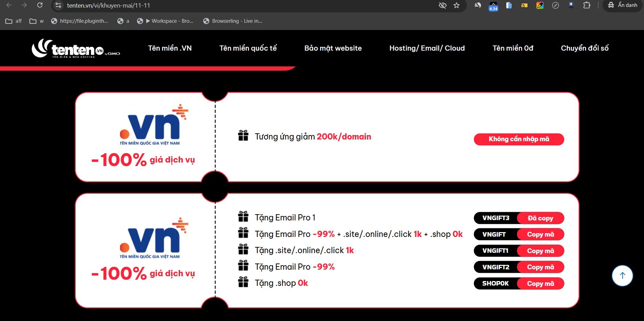Open the blue clipboard copy extension
644x321 pixels.
(509, 6)
